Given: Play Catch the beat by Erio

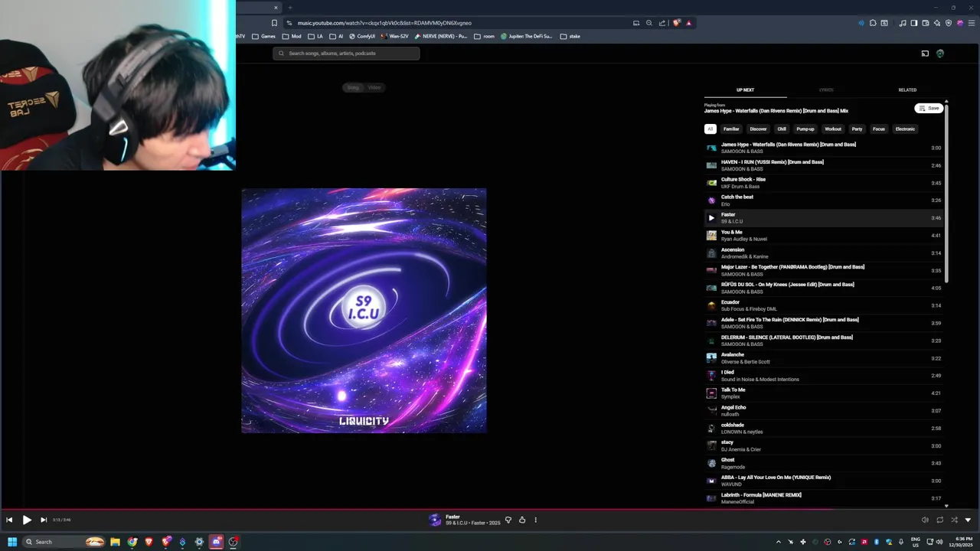Looking at the screenshot, I should click(824, 201).
